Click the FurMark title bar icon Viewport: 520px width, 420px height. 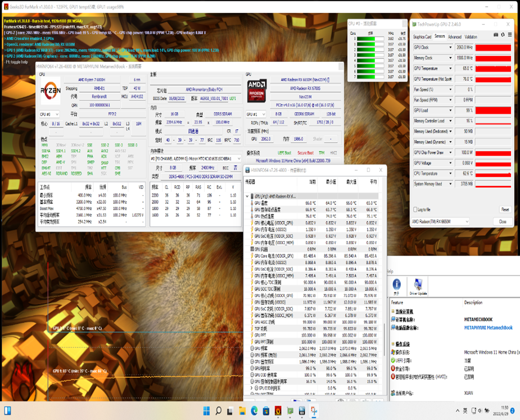pyautogui.click(x=6, y=7)
